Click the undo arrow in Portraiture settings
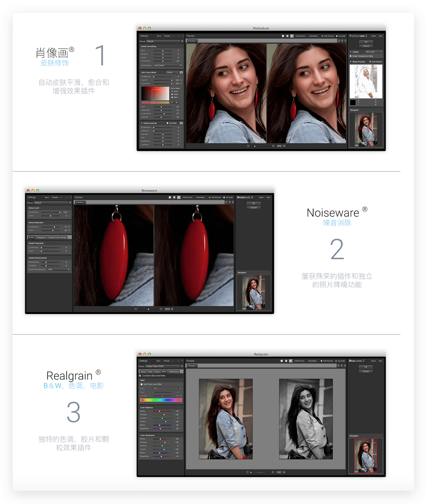The height and width of the screenshot is (504, 427). click(174, 36)
